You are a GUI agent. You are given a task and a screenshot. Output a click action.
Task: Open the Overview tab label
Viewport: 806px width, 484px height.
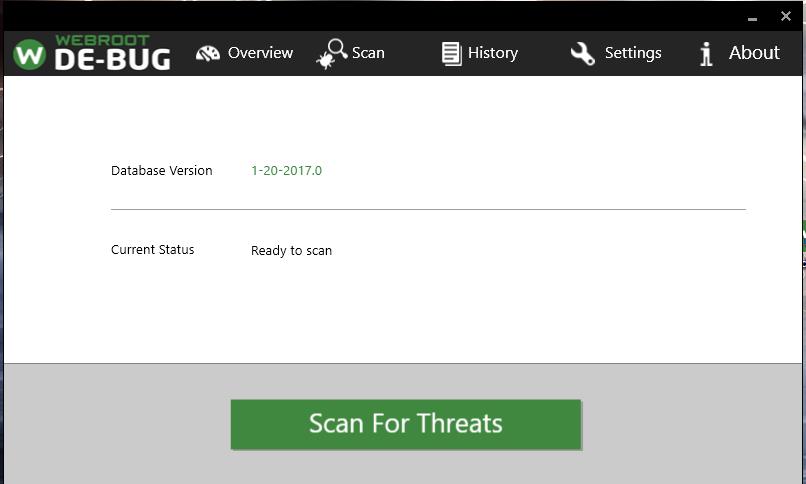(x=260, y=52)
